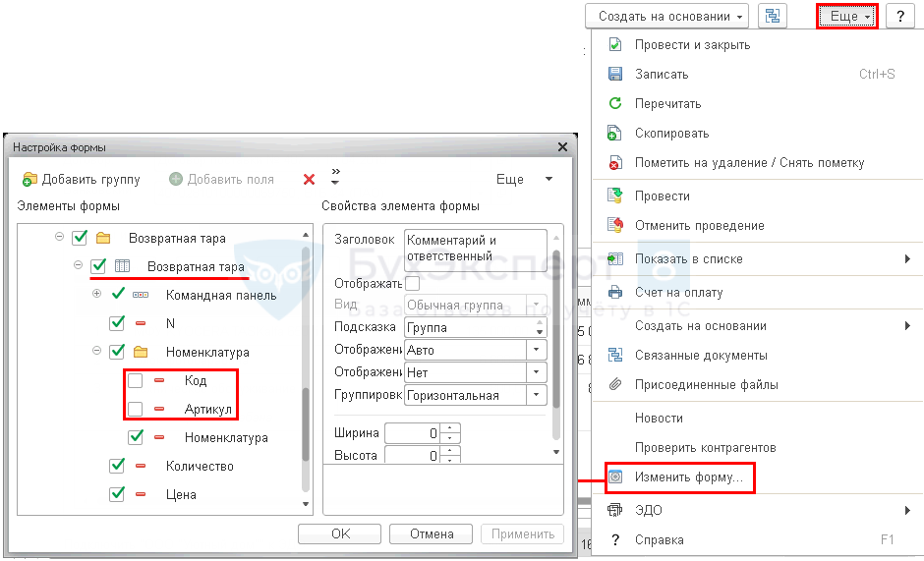Click the green Перечитать refresh icon

pos(615,104)
